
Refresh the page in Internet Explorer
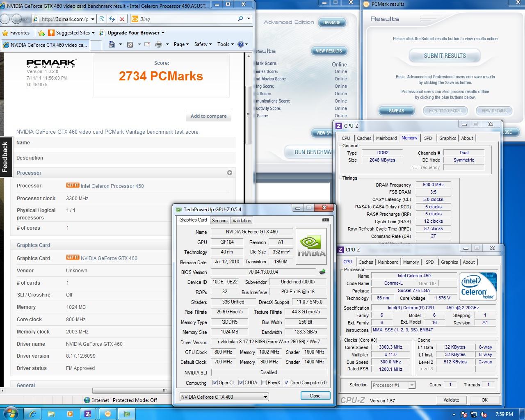pos(112,19)
